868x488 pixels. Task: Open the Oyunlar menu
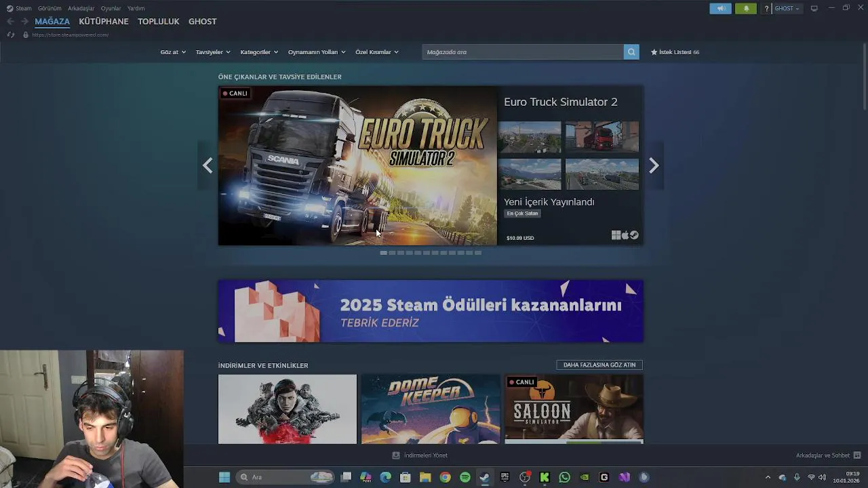coord(111,8)
